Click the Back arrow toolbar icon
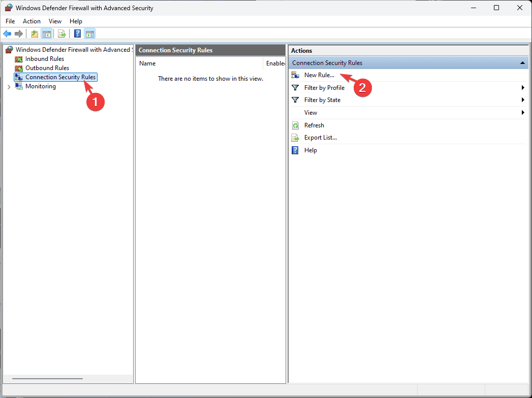This screenshot has width=532, height=398. [7, 34]
